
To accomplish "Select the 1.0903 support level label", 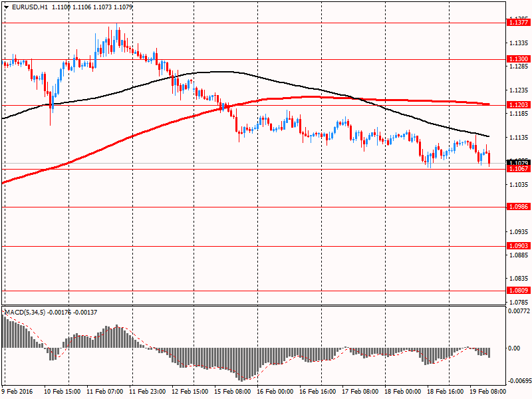I will 518,246.
